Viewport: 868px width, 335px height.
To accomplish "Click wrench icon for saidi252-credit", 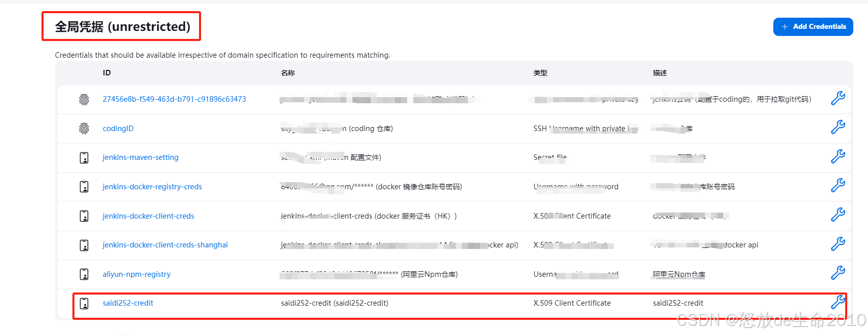I will coord(838,302).
